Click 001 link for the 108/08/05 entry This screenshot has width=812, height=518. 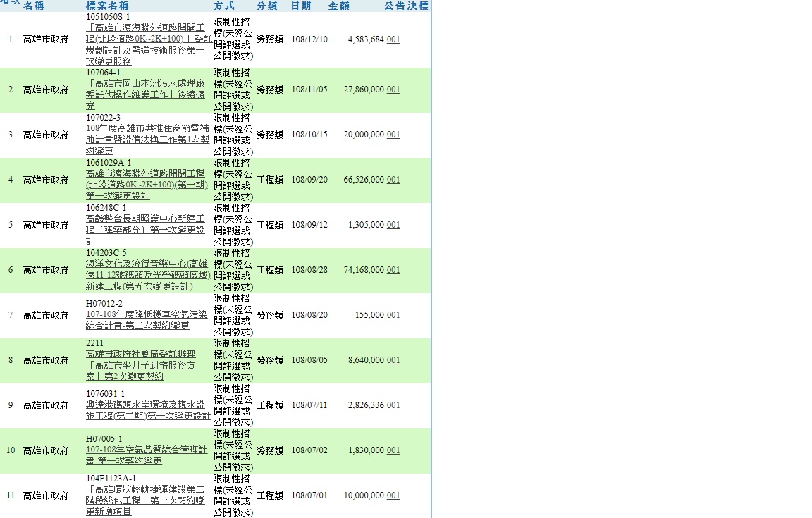[x=393, y=360]
